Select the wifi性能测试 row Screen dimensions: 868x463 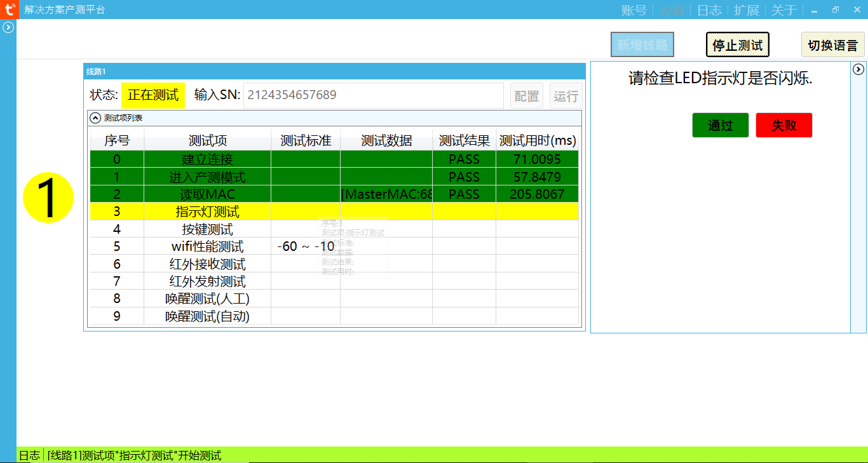pos(207,246)
